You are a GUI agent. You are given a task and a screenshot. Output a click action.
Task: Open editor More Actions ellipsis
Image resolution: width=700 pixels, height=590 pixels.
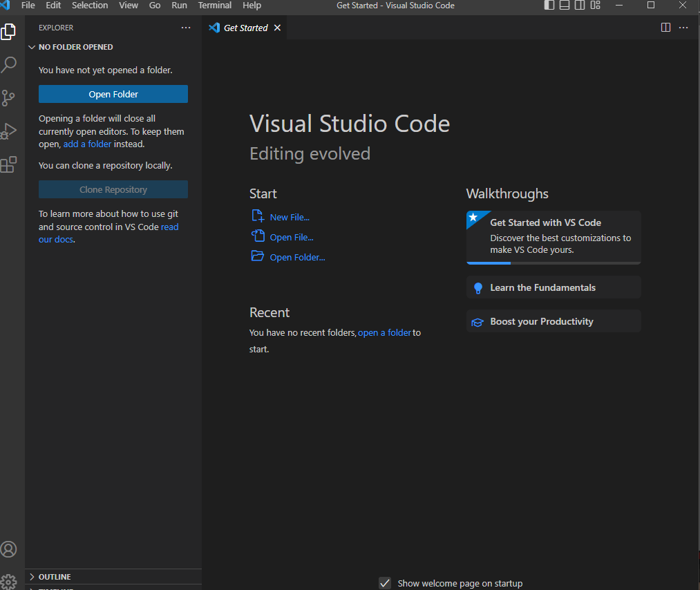(x=683, y=28)
